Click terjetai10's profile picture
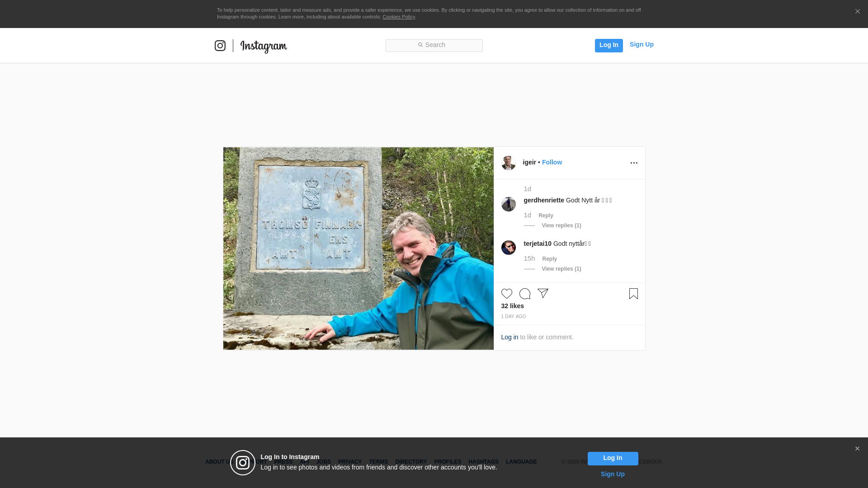 [508, 248]
